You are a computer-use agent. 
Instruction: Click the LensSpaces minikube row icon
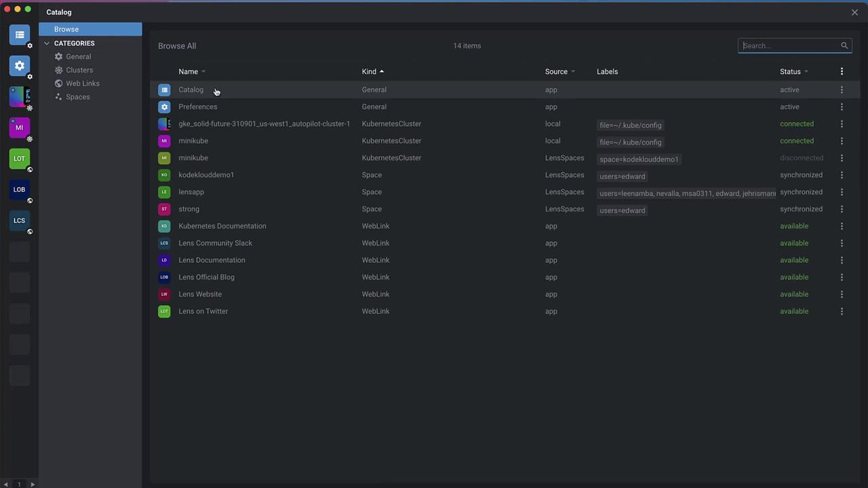(x=164, y=158)
